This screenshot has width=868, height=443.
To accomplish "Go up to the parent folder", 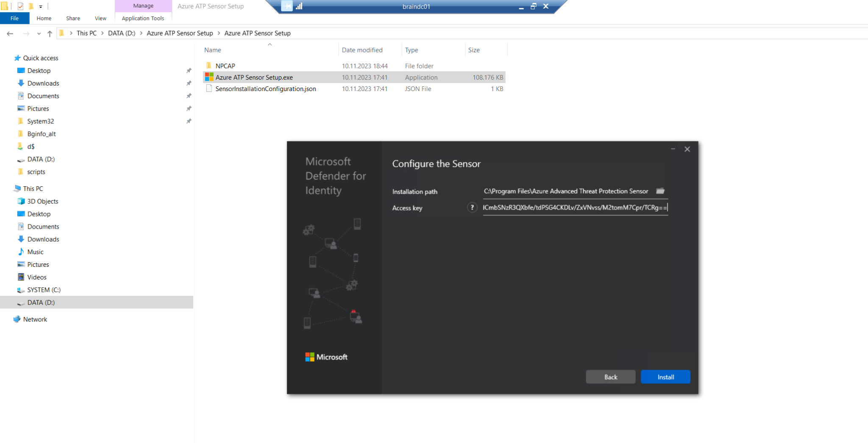I will tap(50, 33).
